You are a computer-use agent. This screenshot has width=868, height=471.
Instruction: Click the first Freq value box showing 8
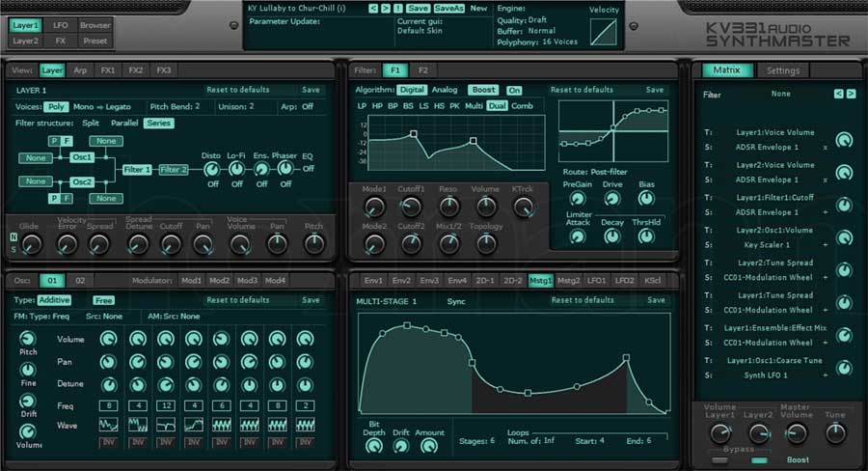click(x=108, y=405)
